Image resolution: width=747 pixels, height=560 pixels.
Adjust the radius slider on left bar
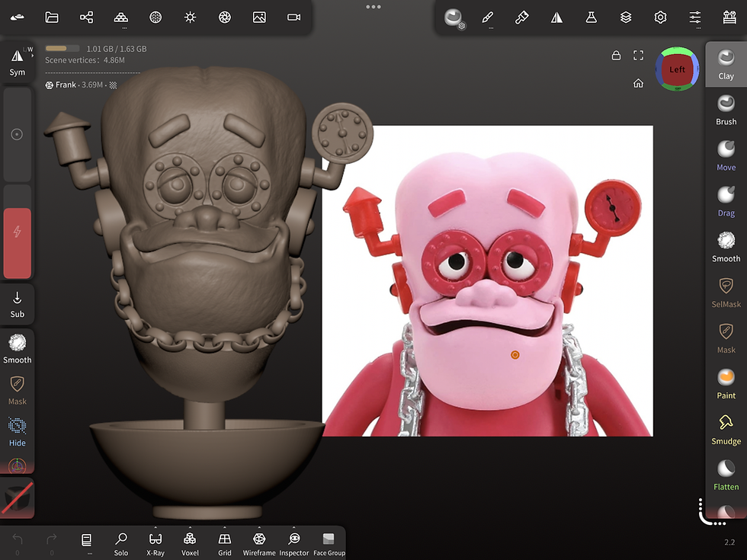(17, 134)
